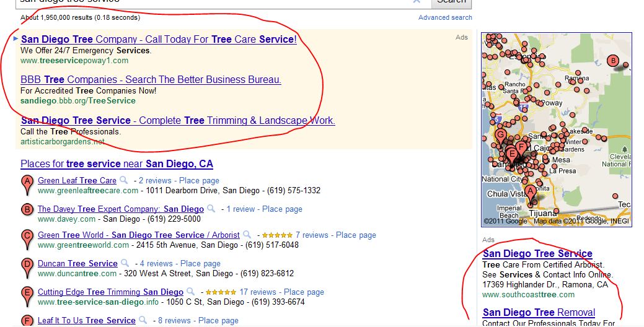This screenshot has height=327, width=644.
Task: Click map pin E next to Cutting Edge Tree Trimming
Action: [x=27, y=297]
